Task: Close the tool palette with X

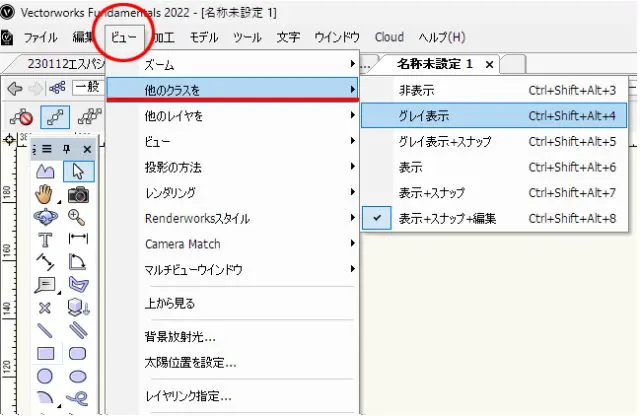Action: pyautogui.click(x=87, y=149)
